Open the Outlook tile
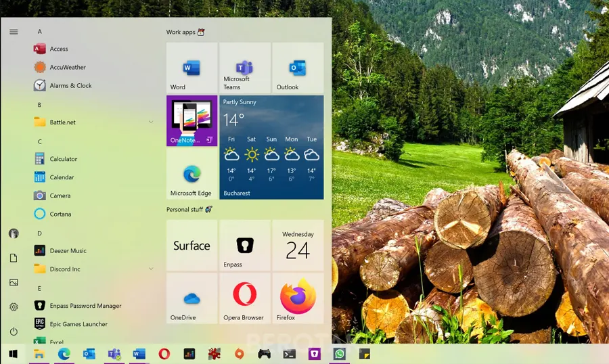The height and width of the screenshot is (364, 609). 298,68
